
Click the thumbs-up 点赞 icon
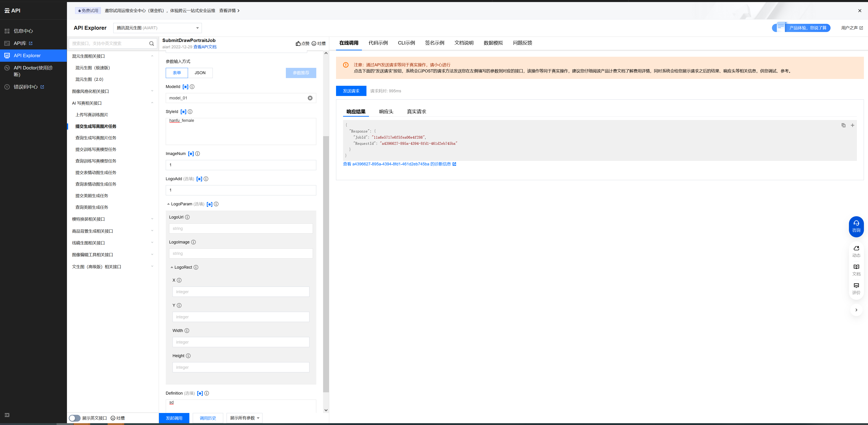coord(298,43)
